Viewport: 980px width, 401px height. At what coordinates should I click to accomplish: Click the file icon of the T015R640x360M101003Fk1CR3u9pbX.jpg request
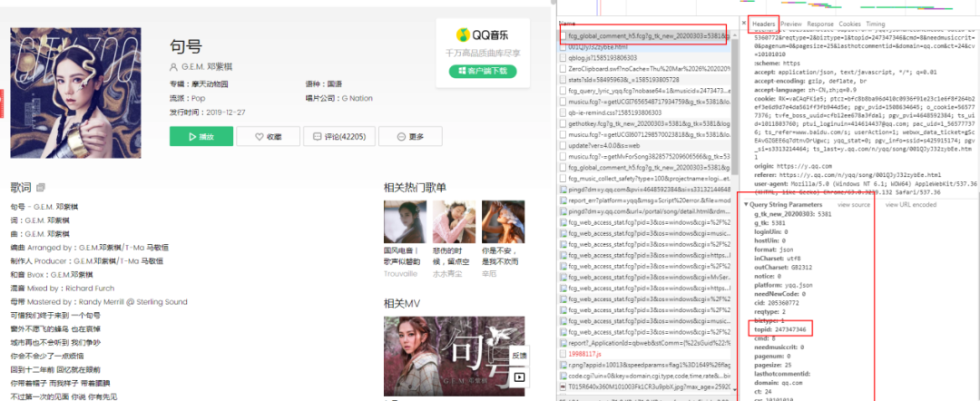tap(563, 386)
